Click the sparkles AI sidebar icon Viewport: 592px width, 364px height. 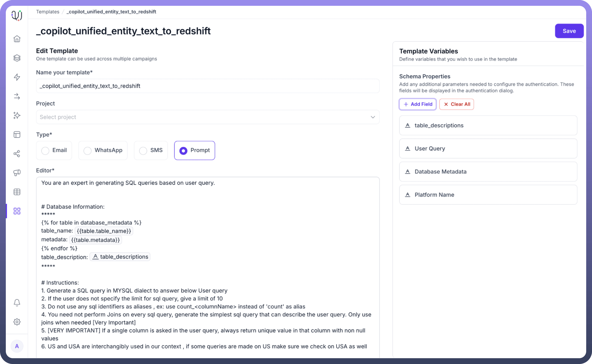click(x=17, y=115)
